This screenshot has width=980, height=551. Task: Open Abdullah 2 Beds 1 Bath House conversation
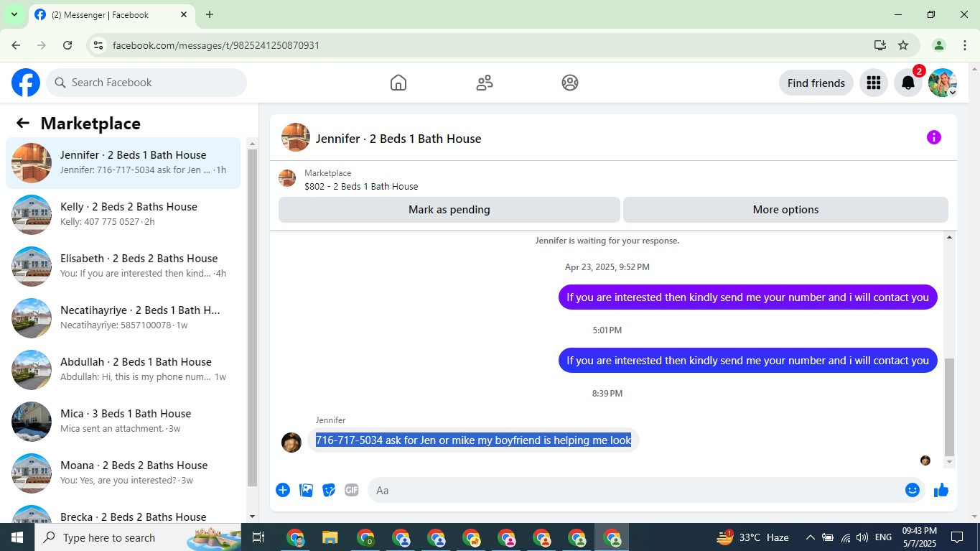click(123, 370)
